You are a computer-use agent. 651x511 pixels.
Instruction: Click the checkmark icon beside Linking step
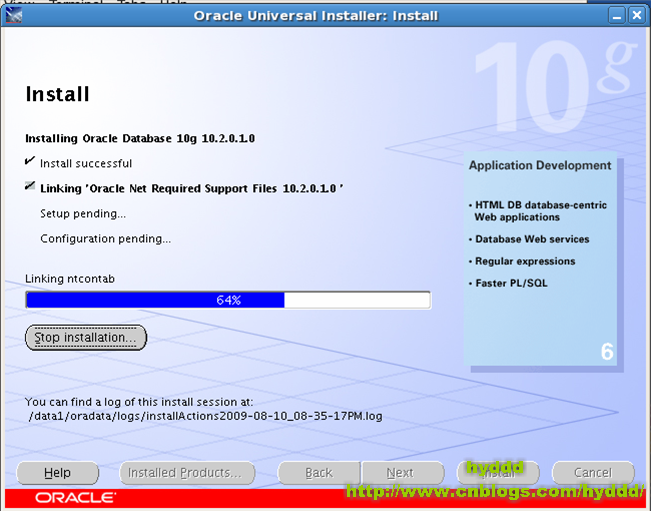(x=30, y=186)
